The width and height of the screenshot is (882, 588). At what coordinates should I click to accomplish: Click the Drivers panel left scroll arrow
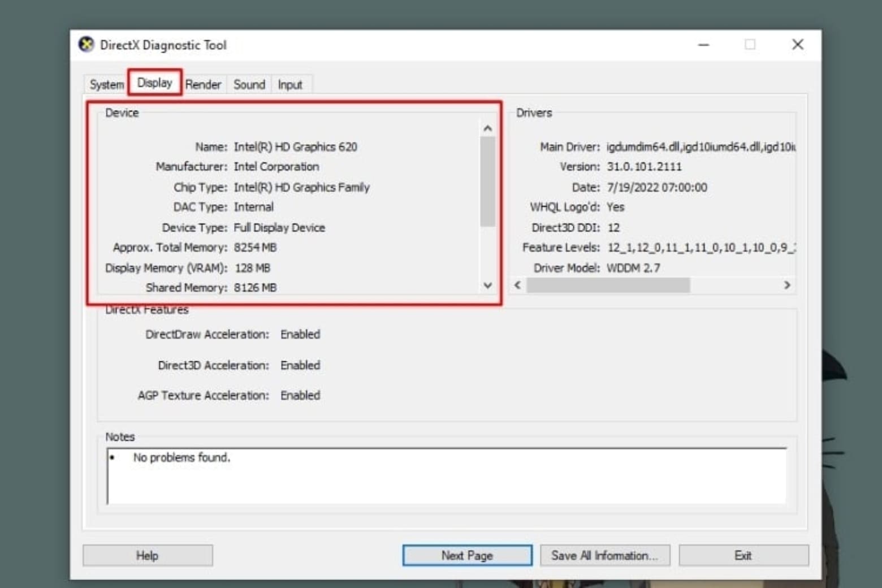[x=517, y=285]
